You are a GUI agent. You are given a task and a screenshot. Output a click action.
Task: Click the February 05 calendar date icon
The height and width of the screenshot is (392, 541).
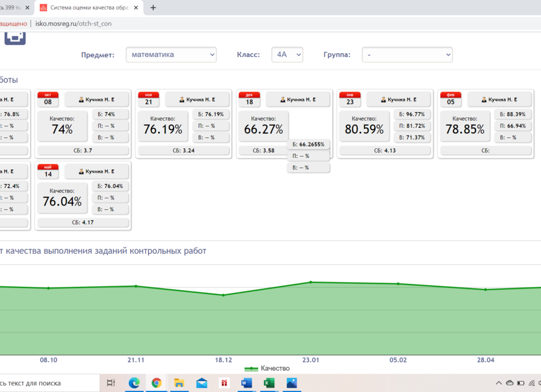(x=451, y=99)
